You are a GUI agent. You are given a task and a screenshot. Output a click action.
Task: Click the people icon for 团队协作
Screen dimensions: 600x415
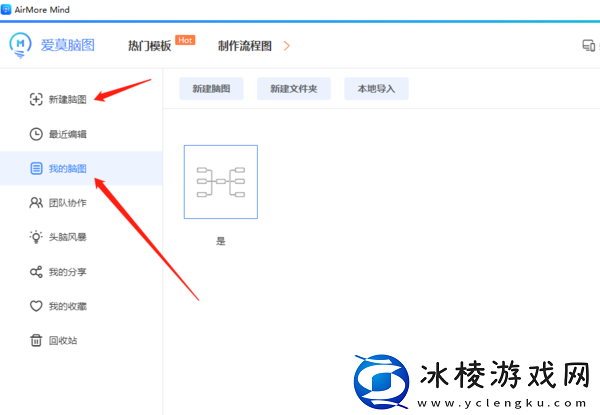click(36, 203)
